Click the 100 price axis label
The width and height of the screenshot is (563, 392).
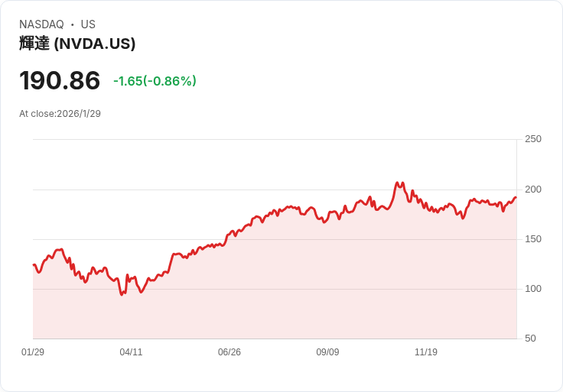click(x=533, y=289)
